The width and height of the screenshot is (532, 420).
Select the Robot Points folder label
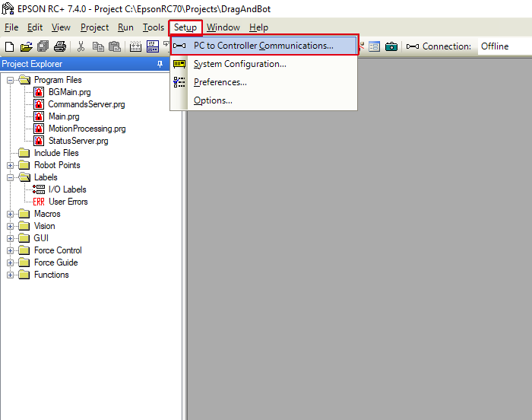coord(57,165)
